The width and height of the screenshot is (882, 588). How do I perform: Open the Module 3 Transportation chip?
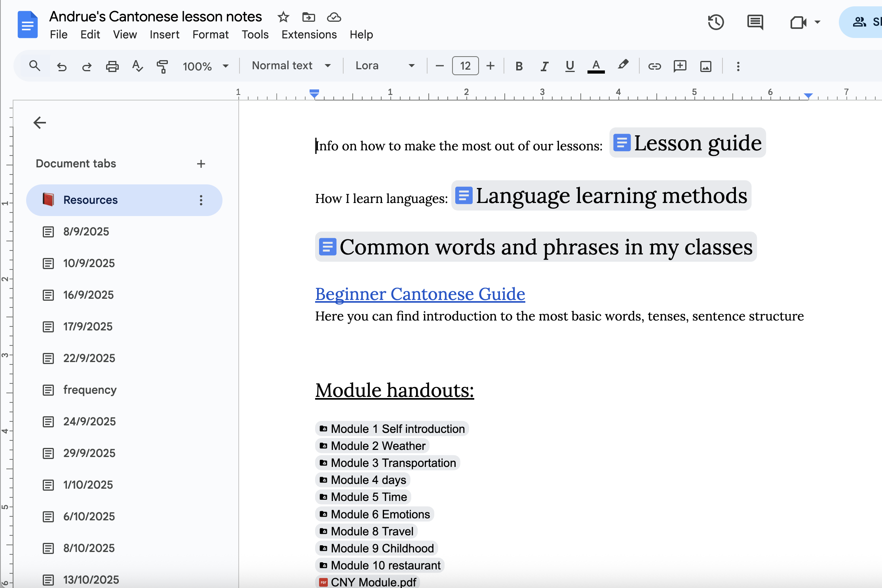[x=388, y=463]
